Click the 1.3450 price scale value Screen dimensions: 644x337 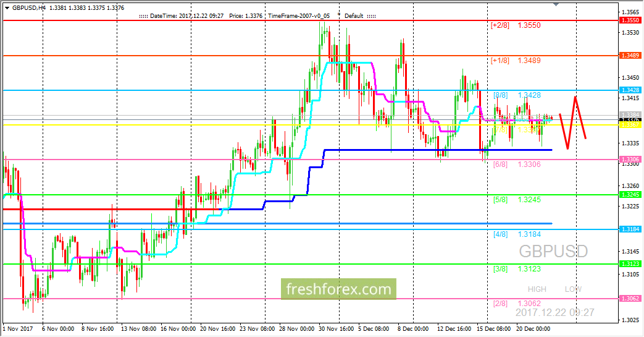point(630,77)
